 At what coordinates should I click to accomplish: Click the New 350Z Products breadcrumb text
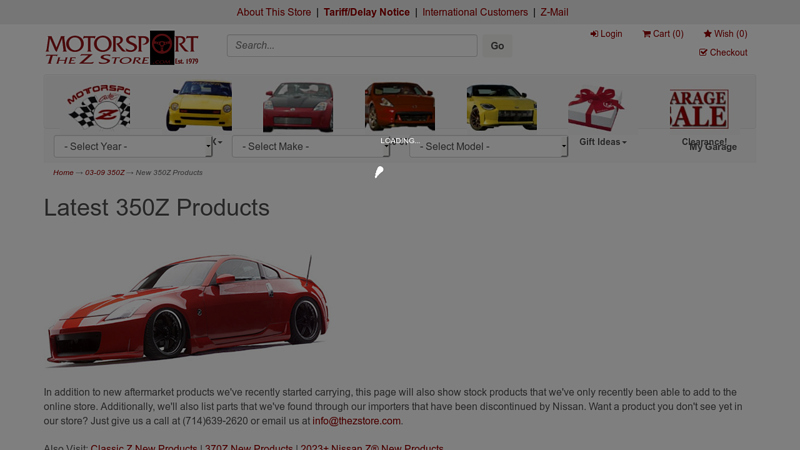tap(169, 172)
